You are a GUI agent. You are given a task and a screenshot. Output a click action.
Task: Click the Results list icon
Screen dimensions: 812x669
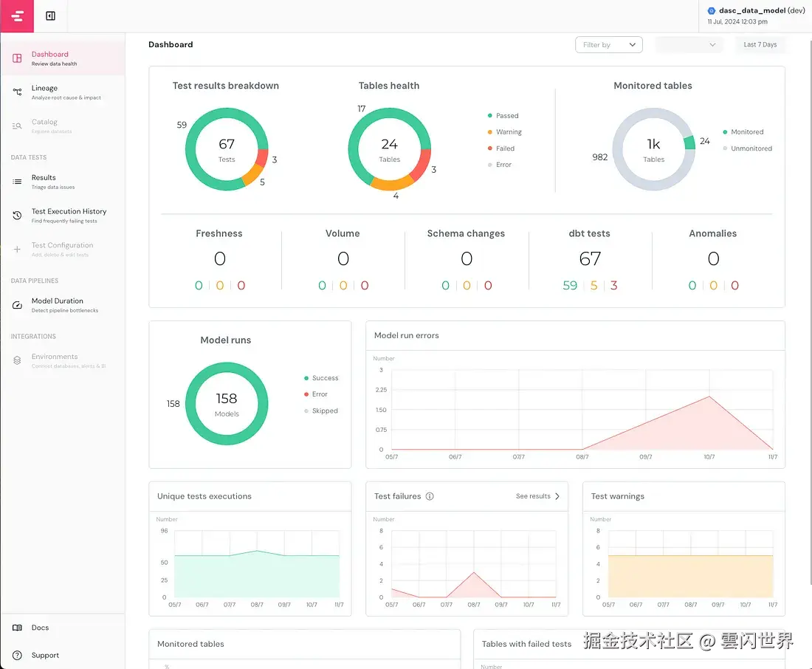17,182
